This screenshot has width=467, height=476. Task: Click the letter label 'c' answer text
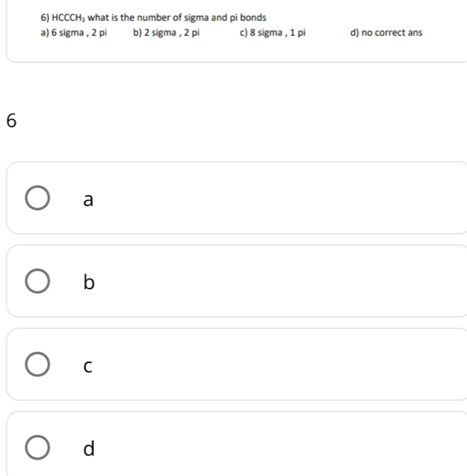(88, 366)
